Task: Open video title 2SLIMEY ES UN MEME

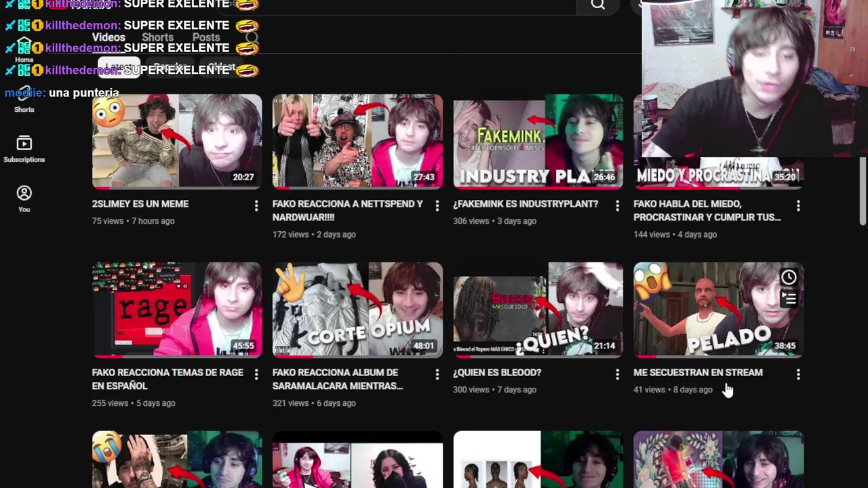Action: 140,204
